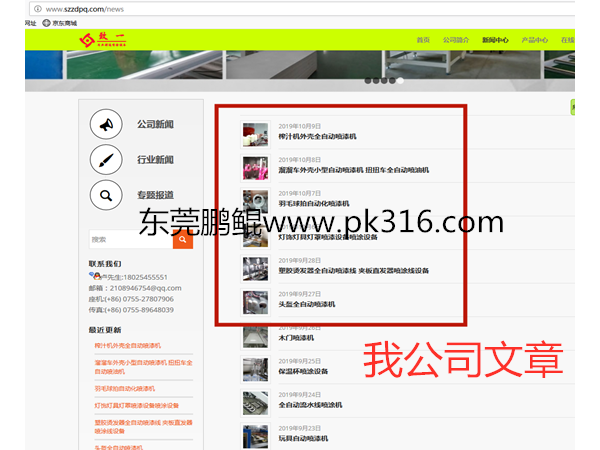Click phone number 18025455551 contact text
600x450 pixels.
tap(145, 277)
